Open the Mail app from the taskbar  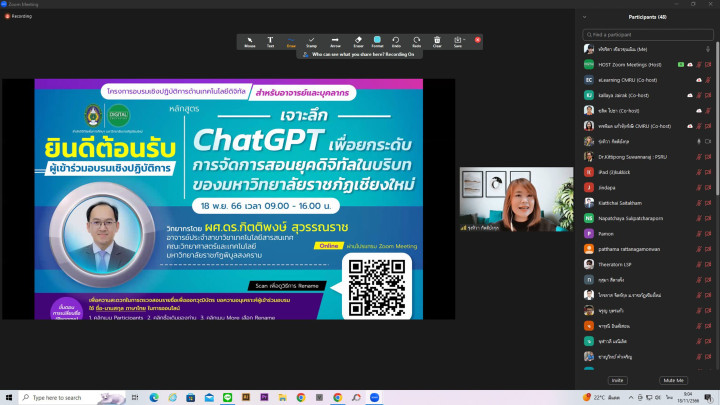(x=209, y=398)
